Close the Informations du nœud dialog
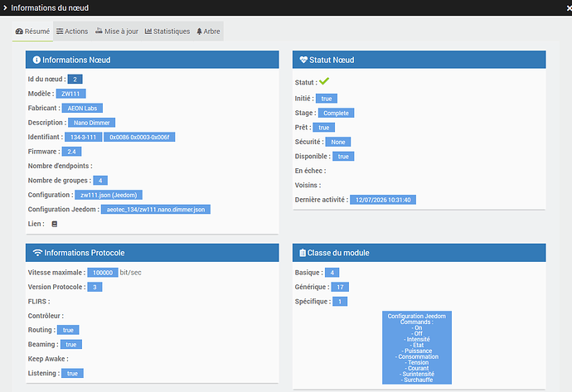The height and width of the screenshot is (392, 572). click(569, 8)
